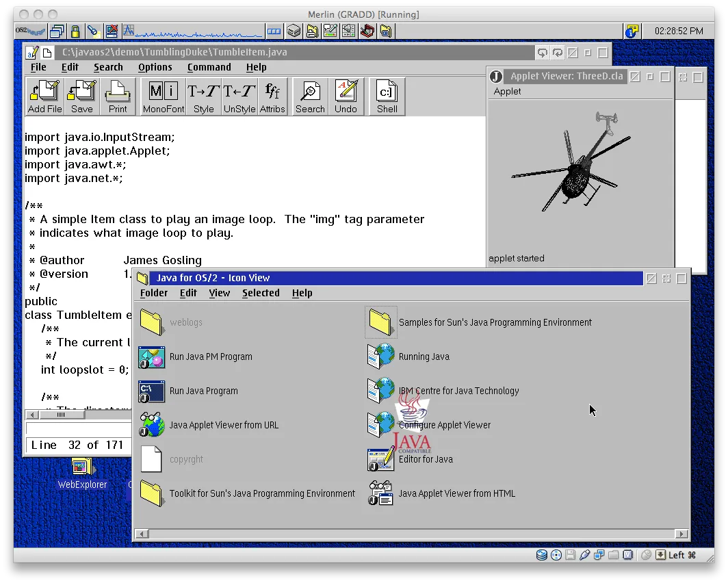The height and width of the screenshot is (583, 728).
Task: Open the Toolkit for Sun's Java Programming Environment folder
Action: pyautogui.click(x=151, y=493)
